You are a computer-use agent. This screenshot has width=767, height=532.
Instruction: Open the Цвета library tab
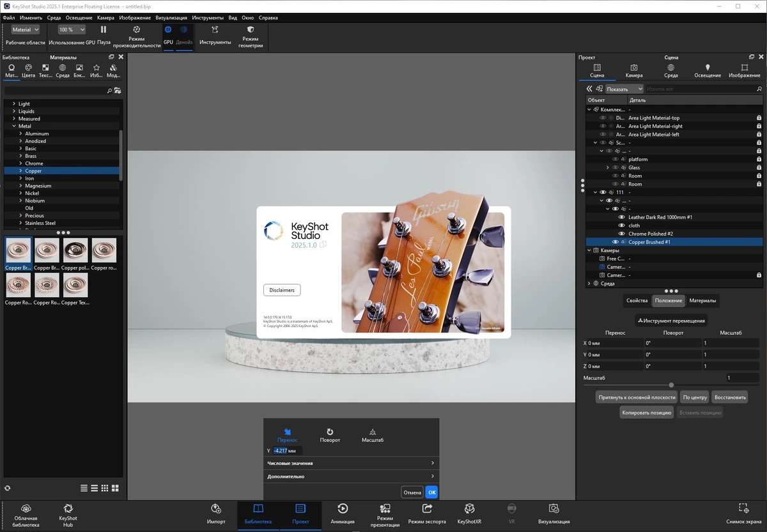click(x=28, y=71)
